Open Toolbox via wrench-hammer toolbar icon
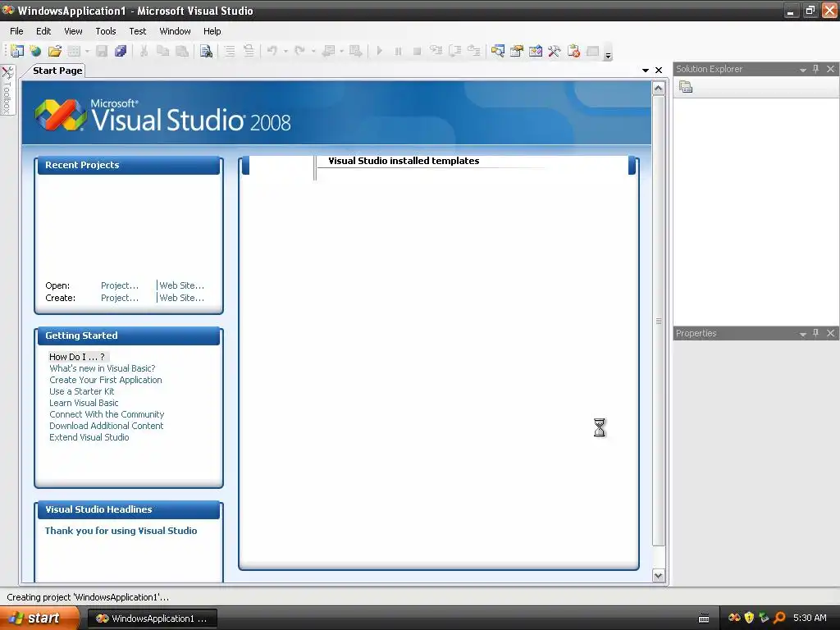The height and width of the screenshot is (630, 840). click(x=555, y=51)
